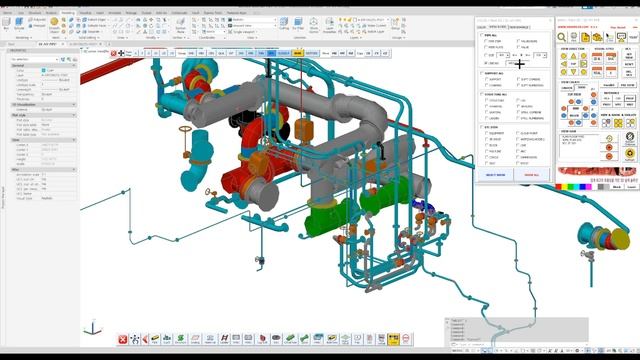Click the Black button next to color swatches
This screenshot has height=360, width=640.
[617, 187]
